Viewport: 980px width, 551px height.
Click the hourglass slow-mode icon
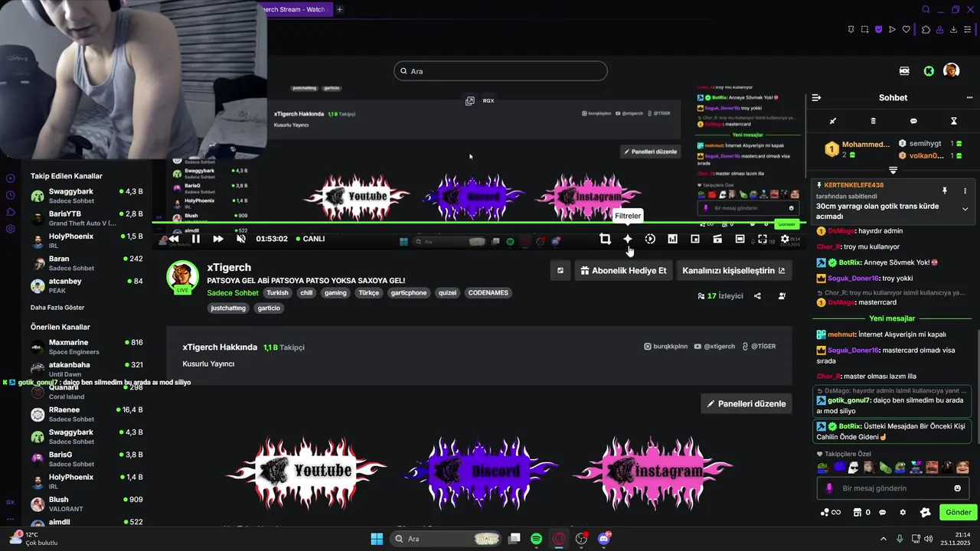(954, 121)
